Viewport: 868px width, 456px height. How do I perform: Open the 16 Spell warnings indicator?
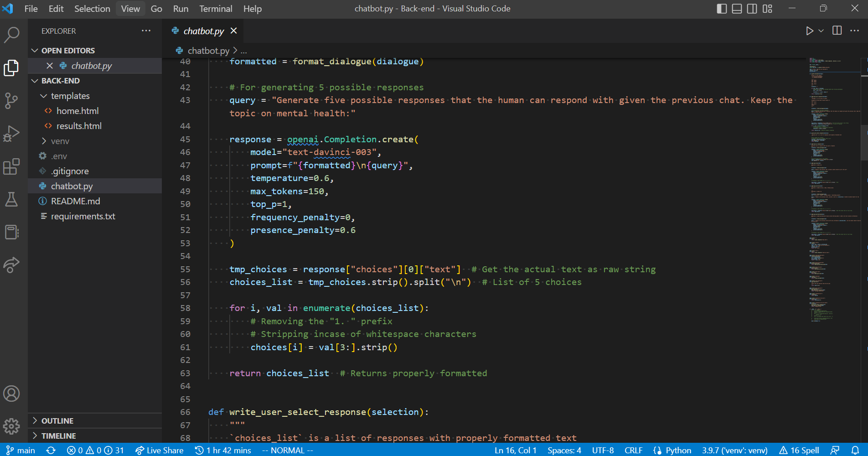[799, 450]
